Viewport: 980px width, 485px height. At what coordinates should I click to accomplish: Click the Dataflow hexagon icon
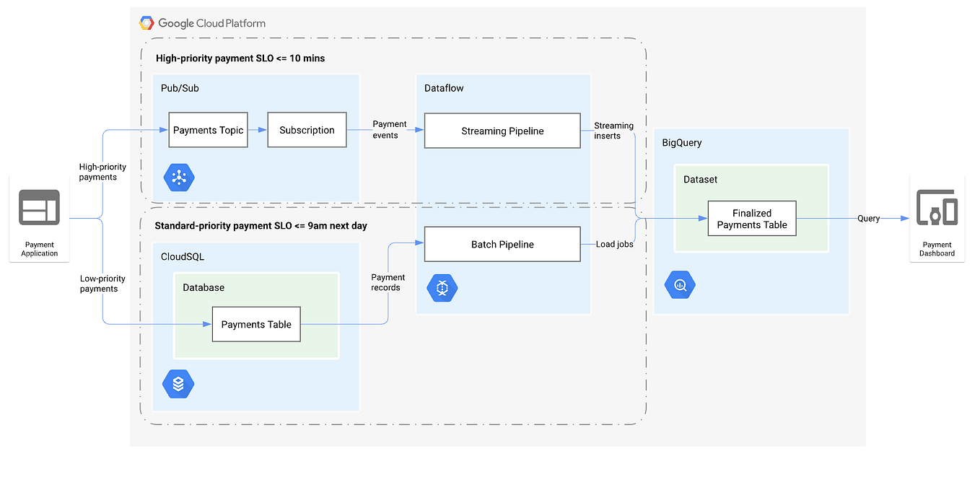[x=442, y=288]
